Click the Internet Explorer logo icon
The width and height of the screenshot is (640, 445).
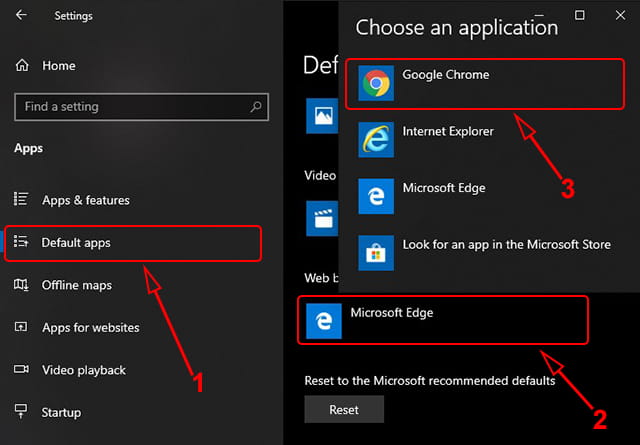tap(376, 140)
